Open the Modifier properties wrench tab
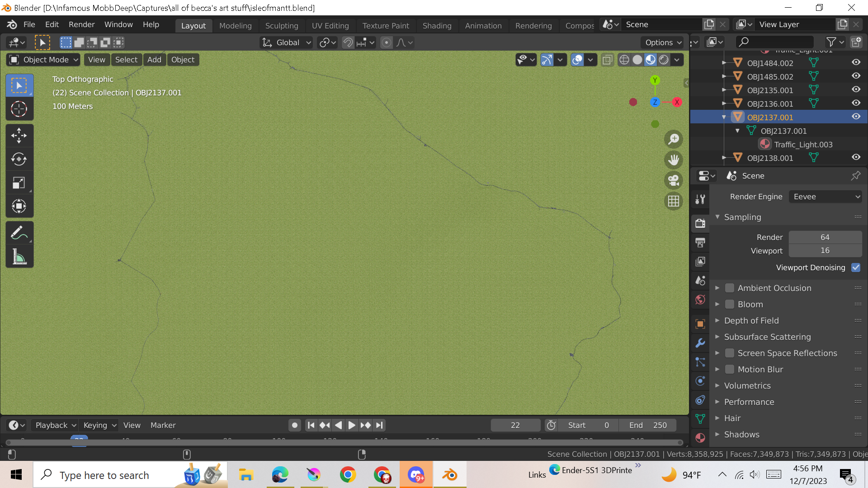Screen dimensions: 868x488 point(700,343)
